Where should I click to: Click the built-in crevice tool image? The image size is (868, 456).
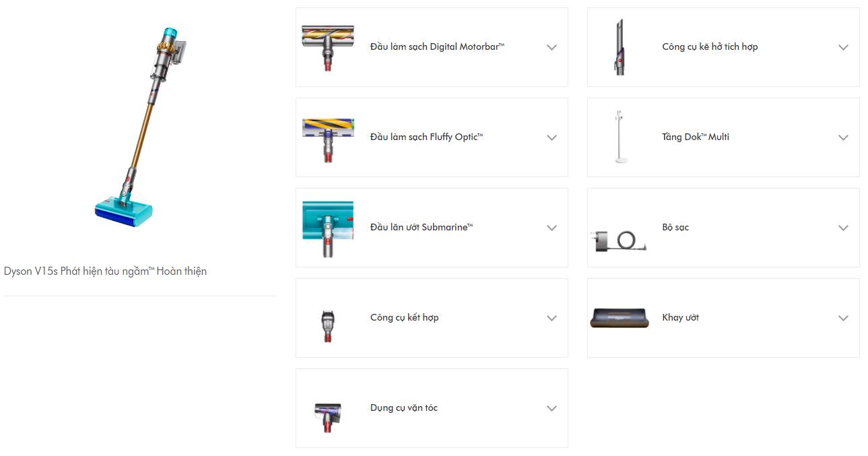click(x=620, y=47)
